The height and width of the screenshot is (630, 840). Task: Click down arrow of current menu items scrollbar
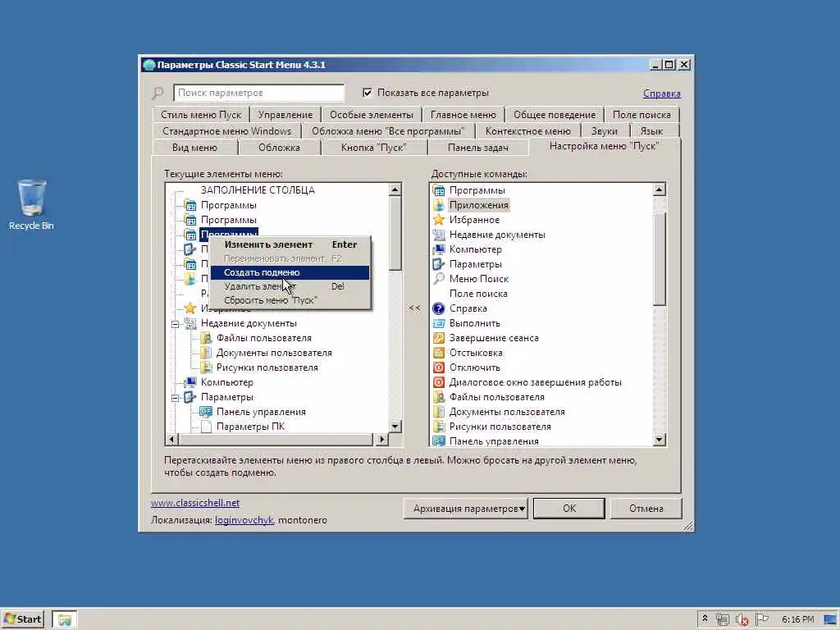pyautogui.click(x=395, y=427)
